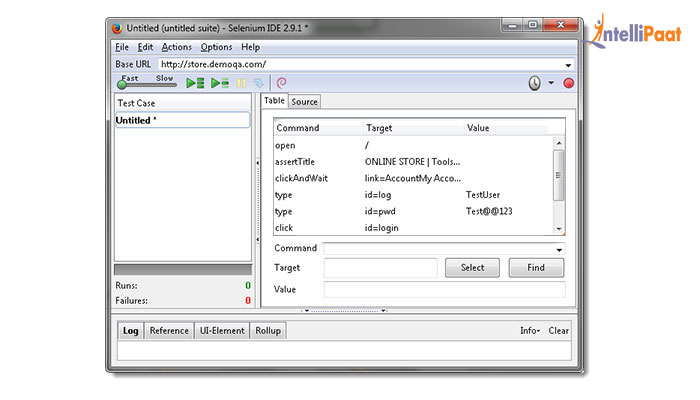Open the Edit menu
This screenshot has height=400, width=700.
point(145,47)
